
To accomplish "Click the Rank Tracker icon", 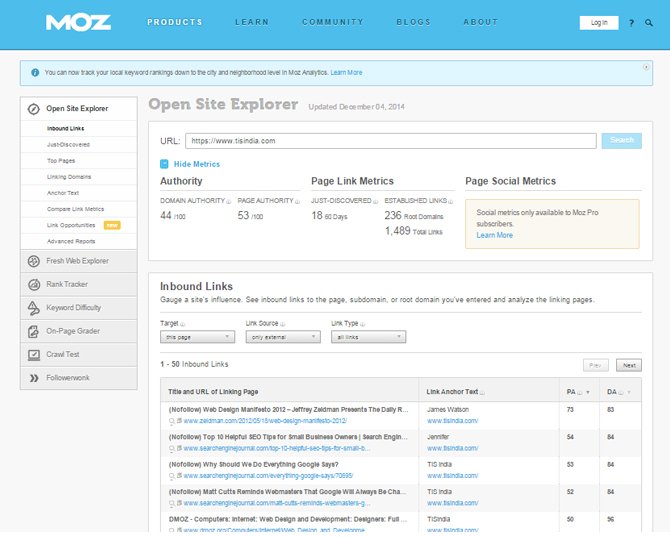I will [34, 285].
